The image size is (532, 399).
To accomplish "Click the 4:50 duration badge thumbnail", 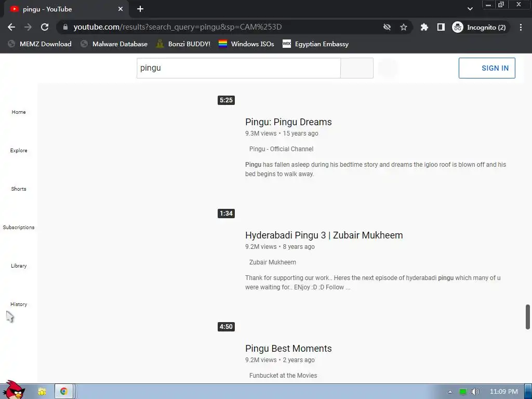I will (227, 327).
